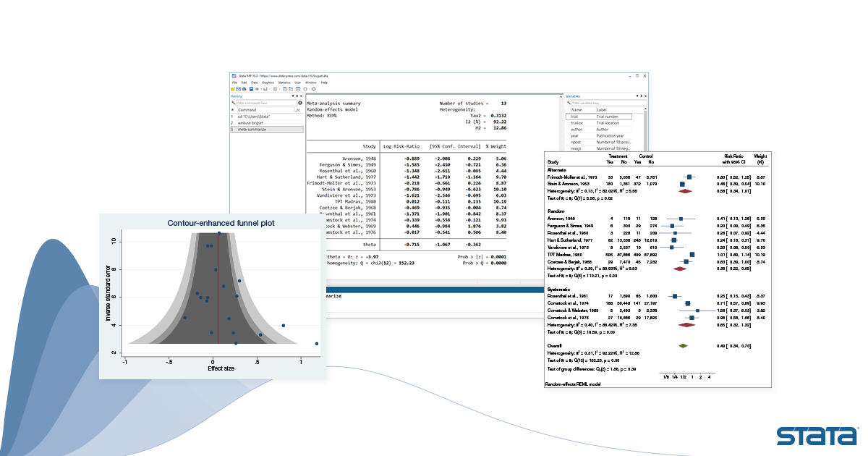Close the History panel
Screen dimensions: 868x456
tap(301, 96)
